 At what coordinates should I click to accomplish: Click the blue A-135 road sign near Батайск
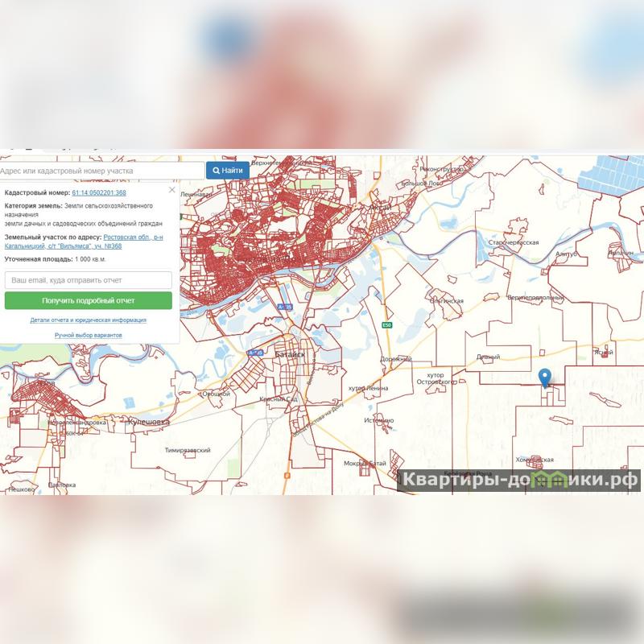pyautogui.click(x=255, y=353)
